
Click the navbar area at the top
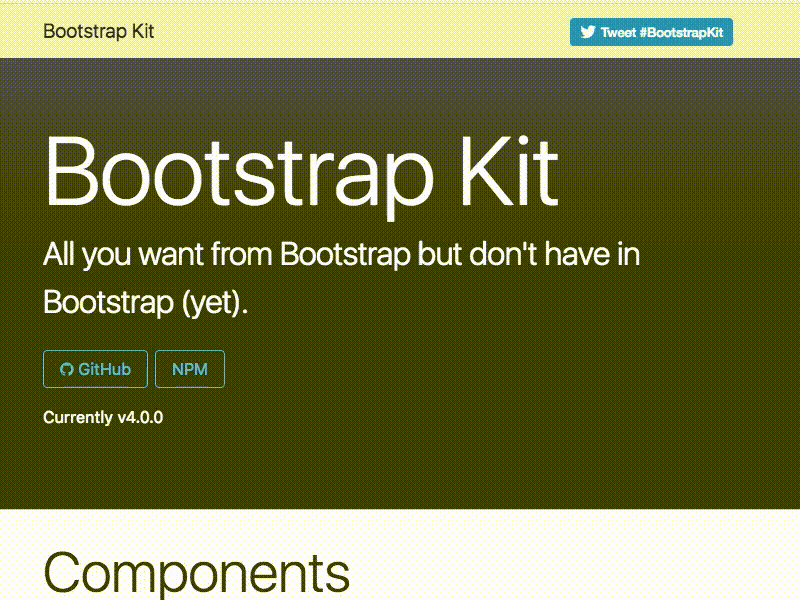[x=400, y=31]
